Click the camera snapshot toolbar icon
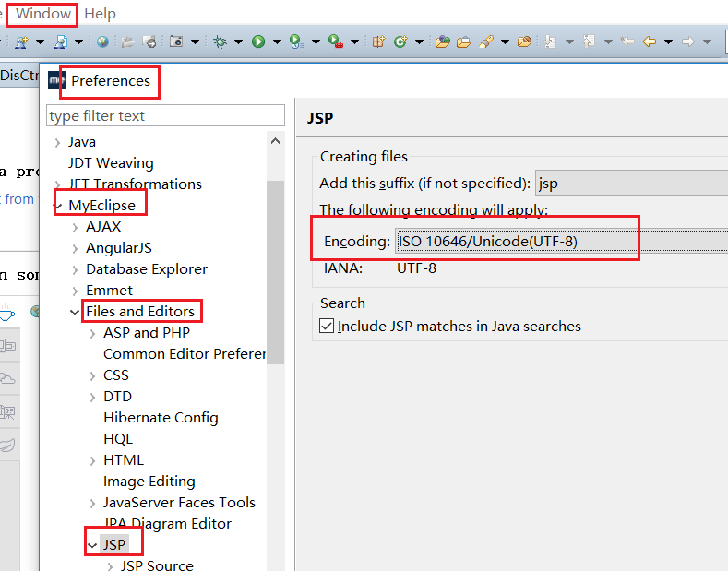This screenshot has height=571, width=728. click(x=176, y=42)
